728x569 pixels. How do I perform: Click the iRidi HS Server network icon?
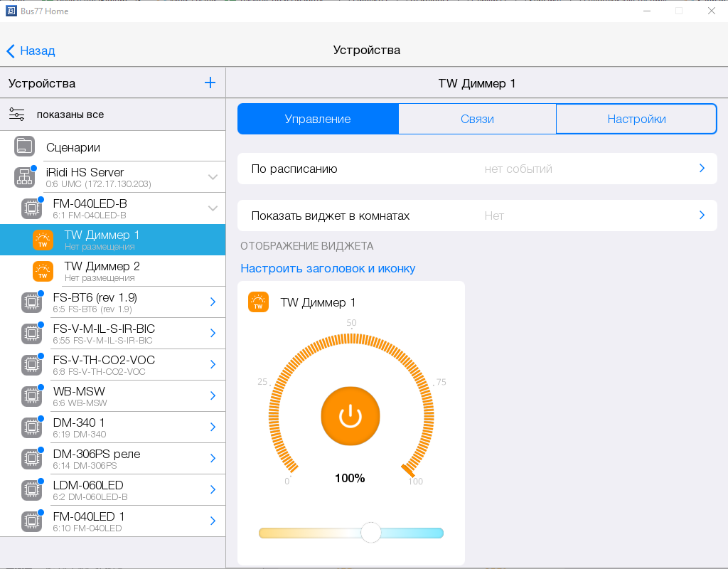24,177
